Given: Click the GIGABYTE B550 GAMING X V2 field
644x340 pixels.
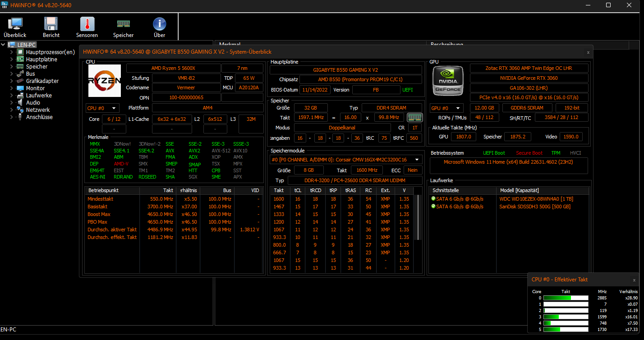Looking at the screenshot, I should [x=345, y=70].
